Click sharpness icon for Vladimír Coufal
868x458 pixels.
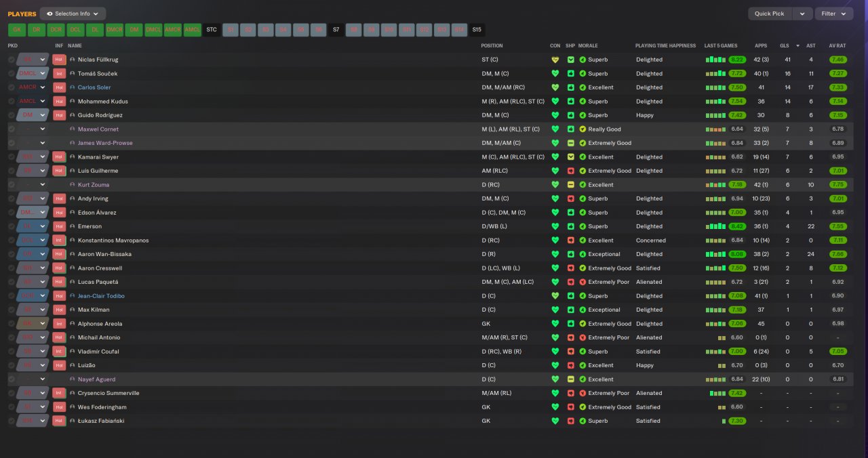(x=571, y=352)
